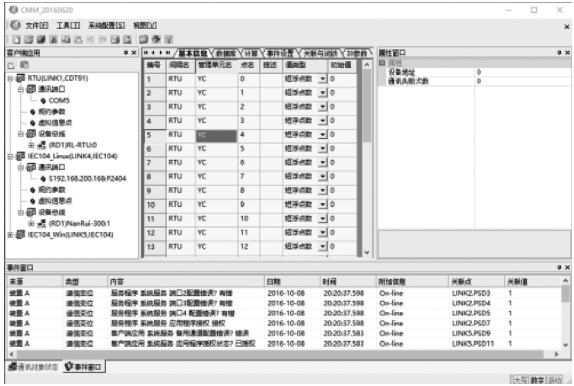Toggle auto-hide pin on 客户端应用 panel
Image resolution: width=574 pixels, height=386 pixels.
tap(126, 53)
